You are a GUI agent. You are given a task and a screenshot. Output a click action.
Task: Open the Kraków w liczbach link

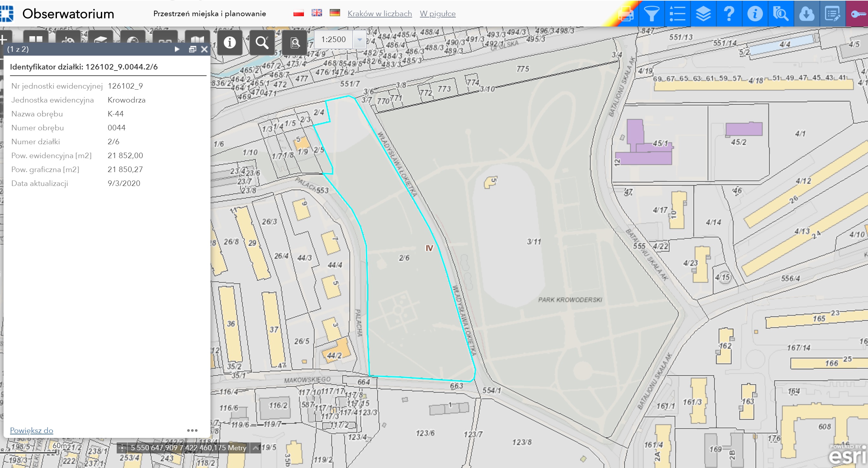click(x=380, y=14)
